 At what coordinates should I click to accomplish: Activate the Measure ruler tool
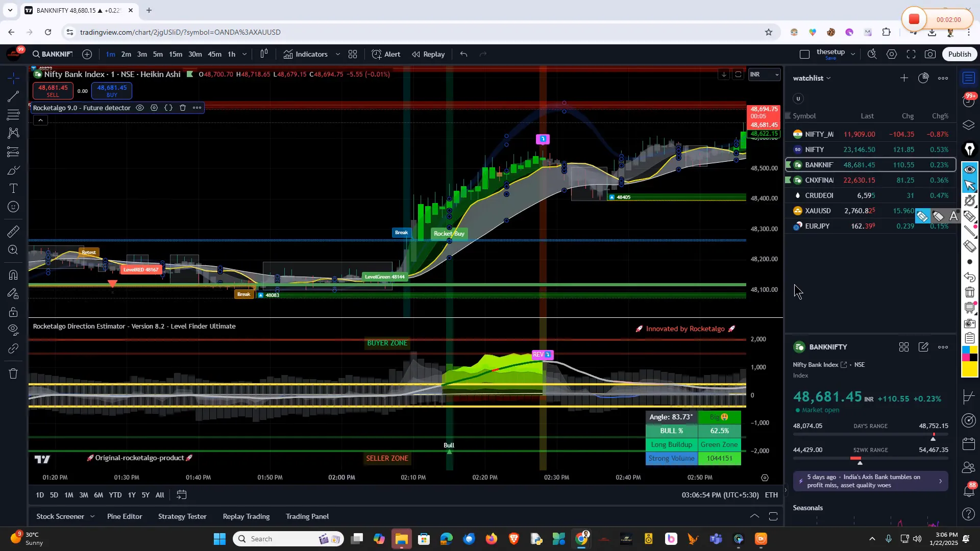click(13, 232)
